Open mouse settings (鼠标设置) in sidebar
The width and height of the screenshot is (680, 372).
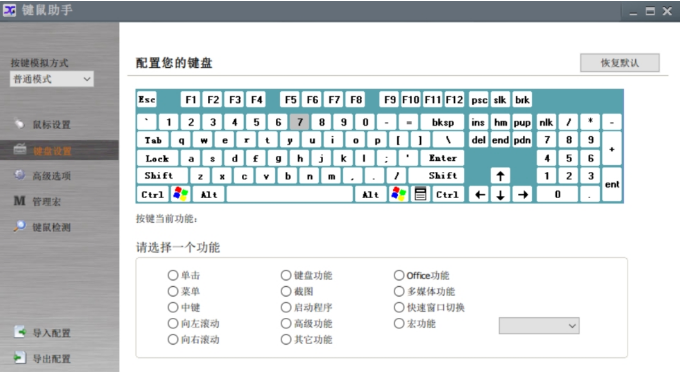coord(42,124)
